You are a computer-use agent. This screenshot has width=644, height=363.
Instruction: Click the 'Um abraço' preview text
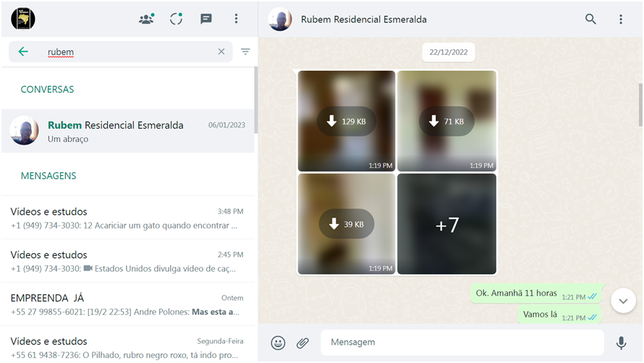coord(68,139)
